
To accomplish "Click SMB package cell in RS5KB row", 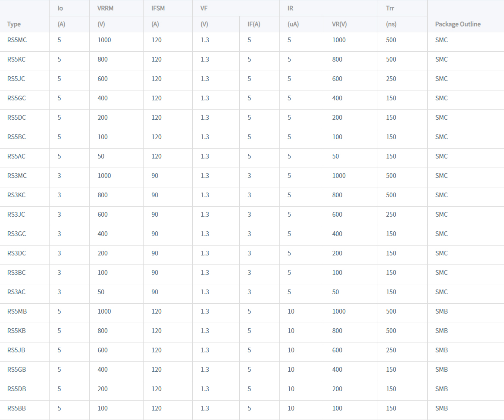I will click(441, 331).
